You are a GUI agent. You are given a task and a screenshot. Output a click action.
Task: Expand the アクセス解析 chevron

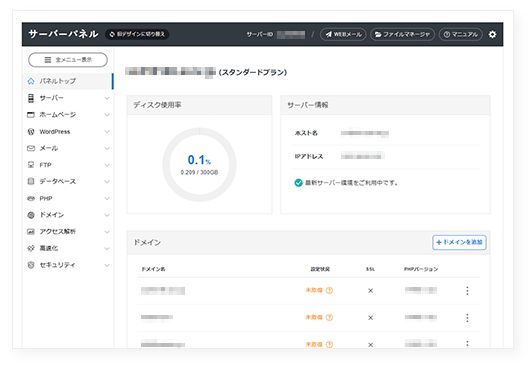point(107,232)
